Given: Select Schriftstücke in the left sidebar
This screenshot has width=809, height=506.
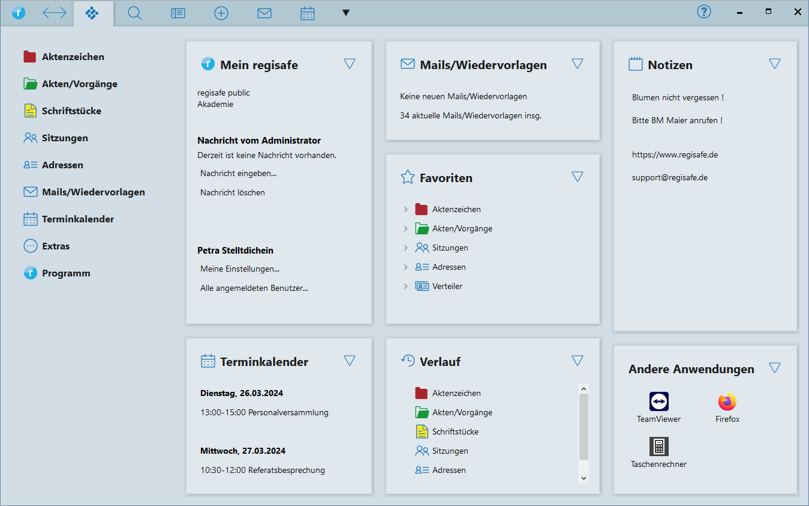Looking at the screenshot, I should tap(70, 111).
